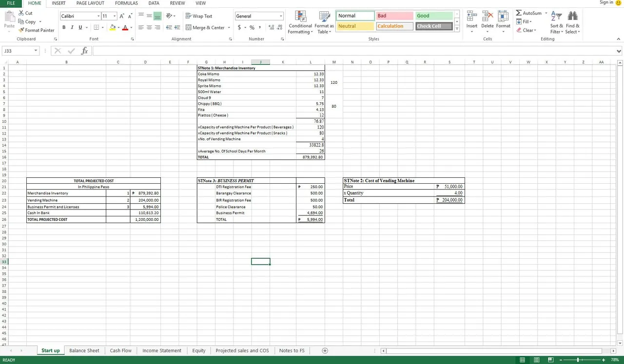Click the Borders icon
Screen dimensions: 624x364
96,27
